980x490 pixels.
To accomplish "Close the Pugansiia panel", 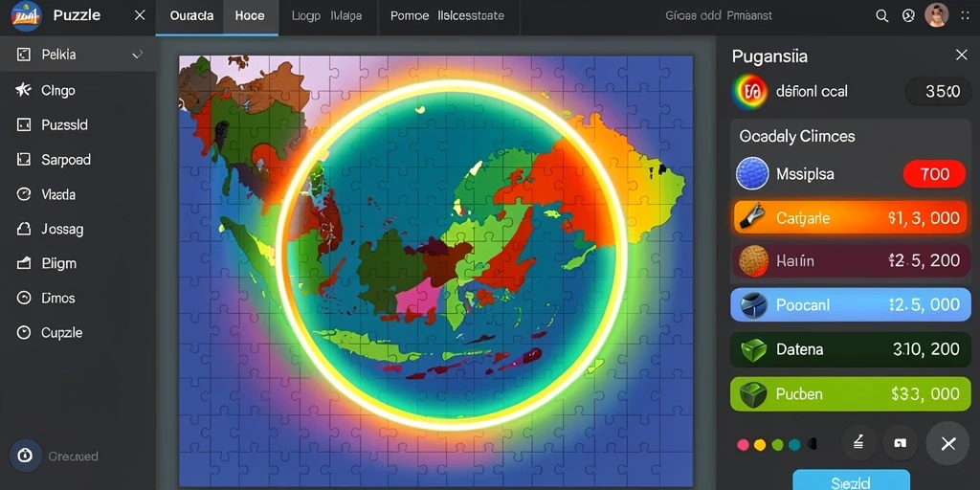I will (961, 56).
